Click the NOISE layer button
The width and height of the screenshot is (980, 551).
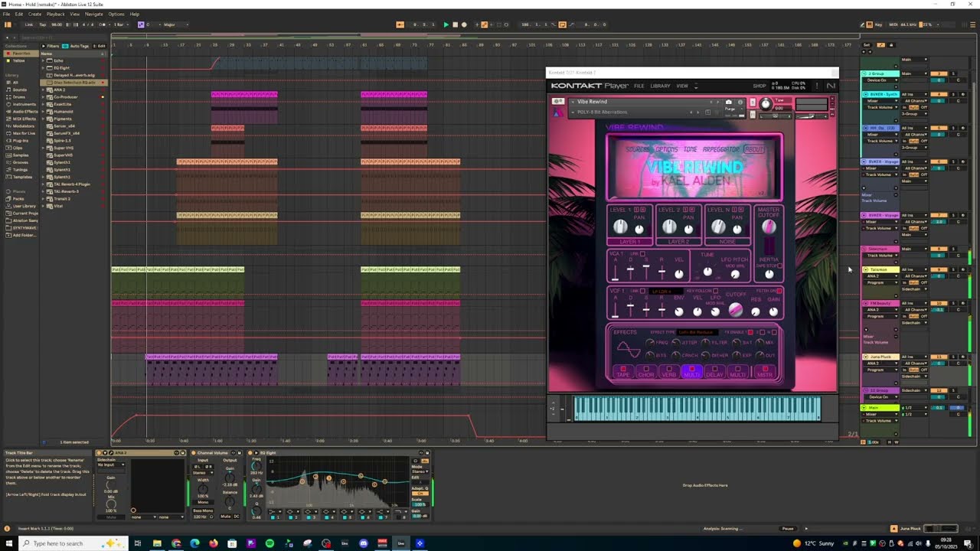point(727,241)
